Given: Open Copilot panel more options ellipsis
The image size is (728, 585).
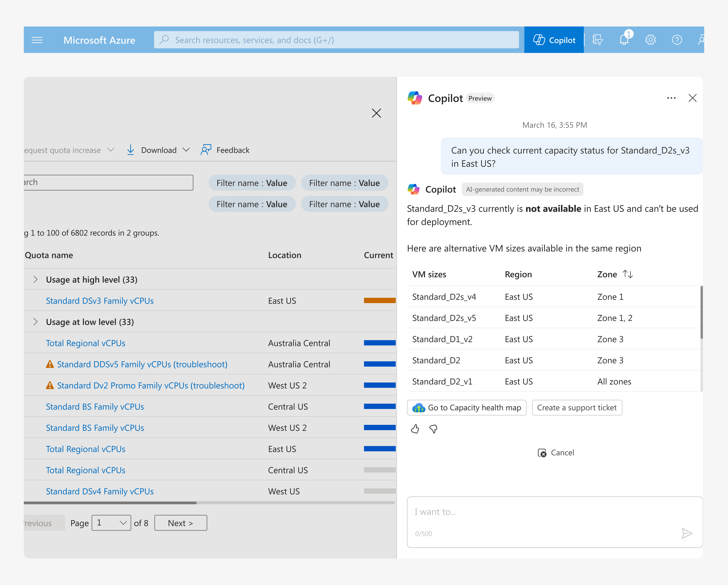Looking at the screenshot, I should pyautogui.click(x=671, y=98).
